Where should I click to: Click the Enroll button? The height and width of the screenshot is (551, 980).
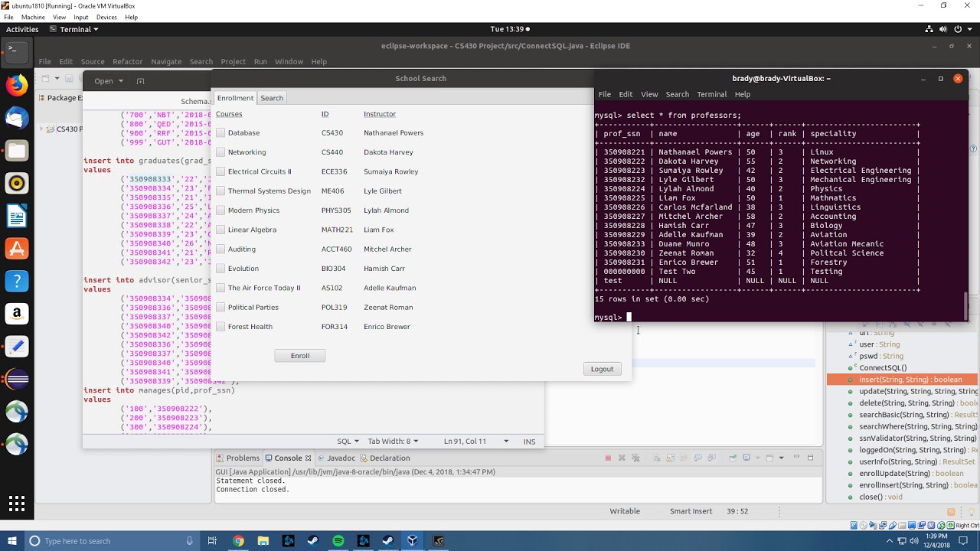300,356
